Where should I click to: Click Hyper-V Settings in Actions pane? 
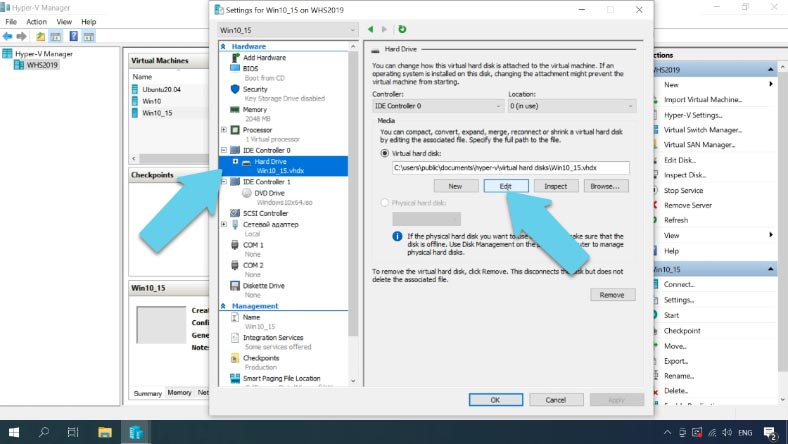coord(693,115)
